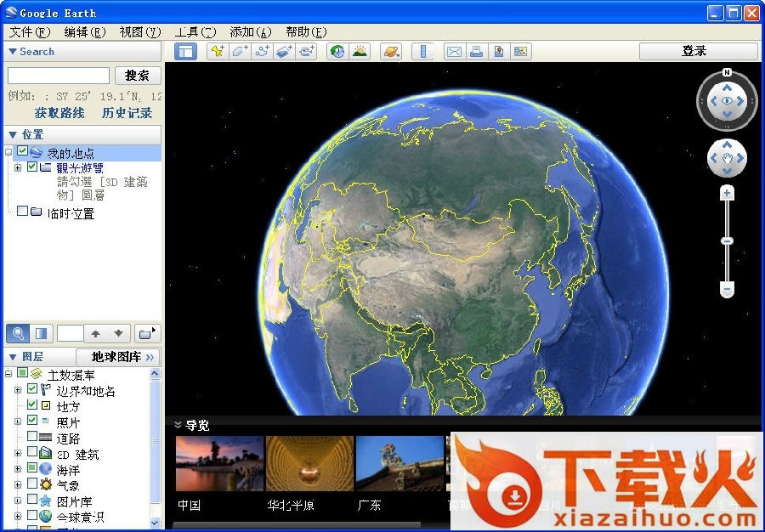Click the add folder tour button
Screen dimensions: 765x532
pos(147,333)
